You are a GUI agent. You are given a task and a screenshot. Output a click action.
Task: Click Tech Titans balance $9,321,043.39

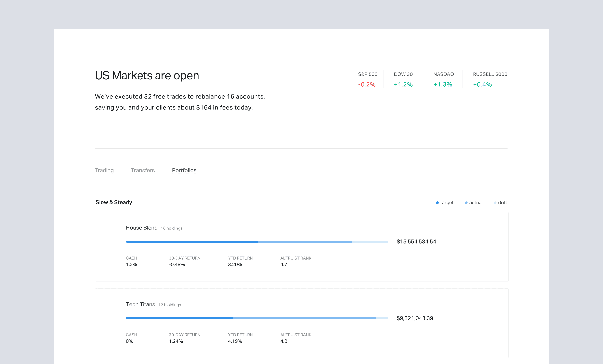(x=415, y=318)
